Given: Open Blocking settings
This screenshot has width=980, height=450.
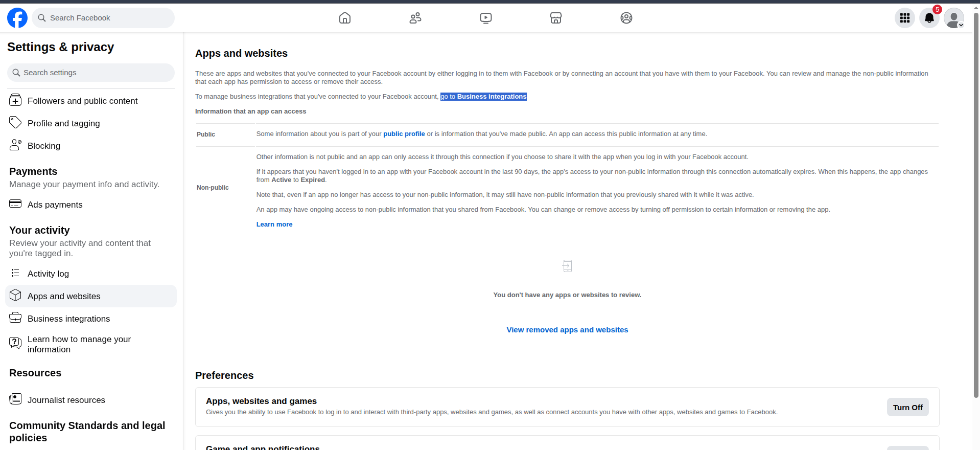Looking at the screenshot, I should (91, 146).
